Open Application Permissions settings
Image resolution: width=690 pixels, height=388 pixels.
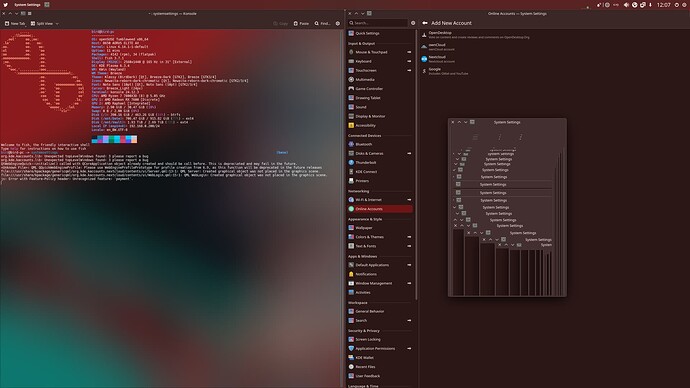pos(380,348)
